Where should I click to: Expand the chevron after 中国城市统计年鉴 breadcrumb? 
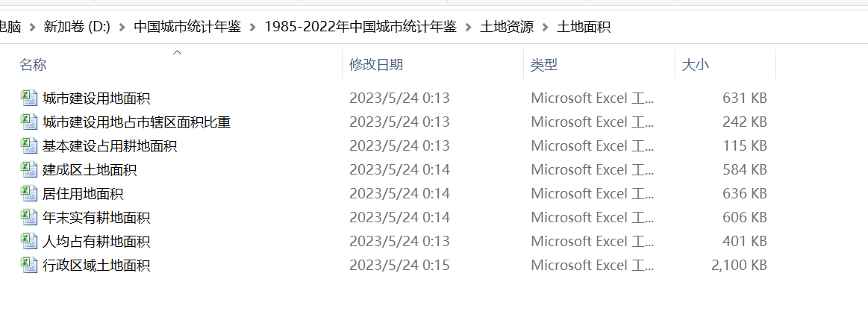(252, 27)
